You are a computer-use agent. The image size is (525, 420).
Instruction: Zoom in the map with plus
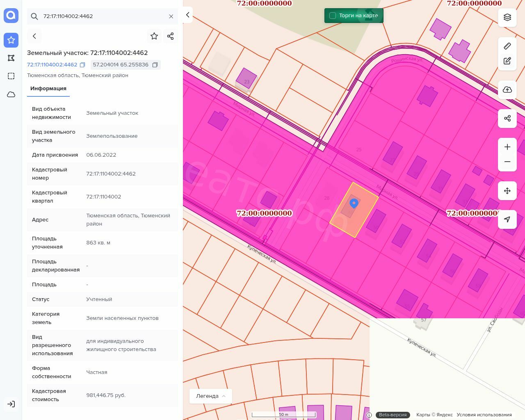point(507,147)
